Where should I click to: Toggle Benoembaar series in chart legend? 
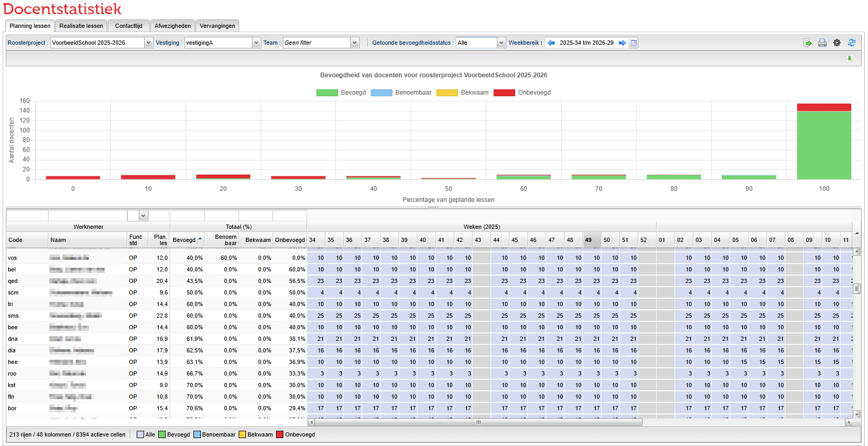(401, 93)
